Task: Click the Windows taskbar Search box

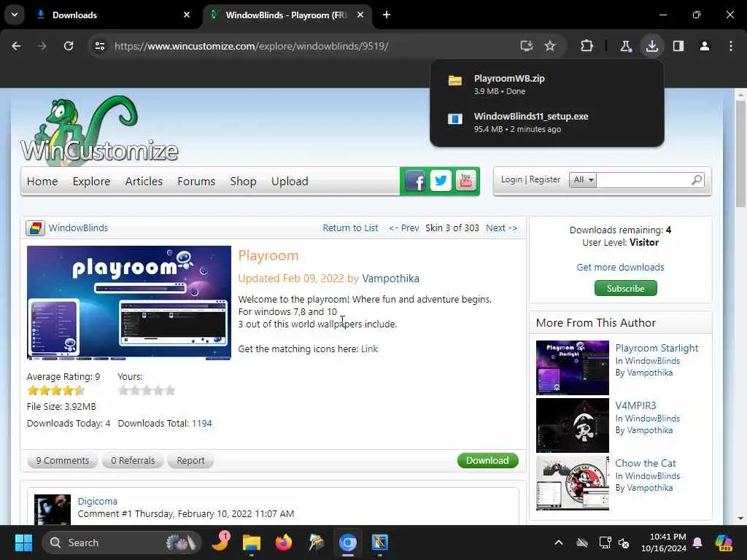Action: pos(122,542)
